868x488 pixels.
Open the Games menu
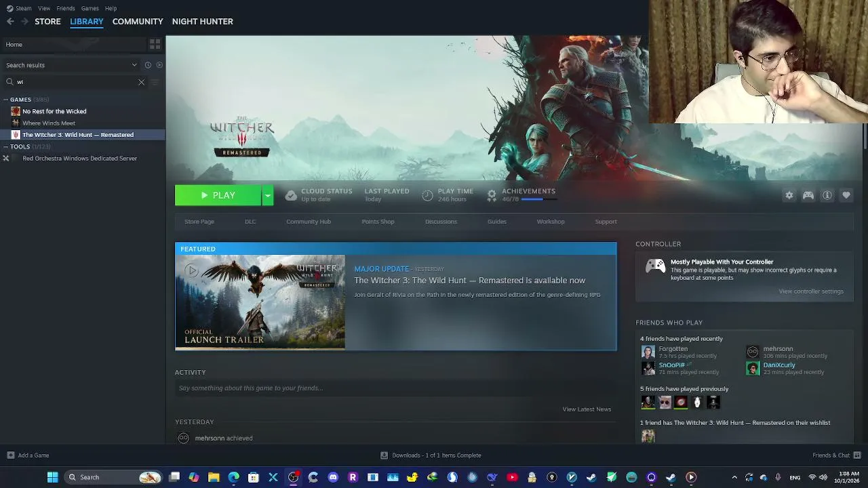pos(90,8)
